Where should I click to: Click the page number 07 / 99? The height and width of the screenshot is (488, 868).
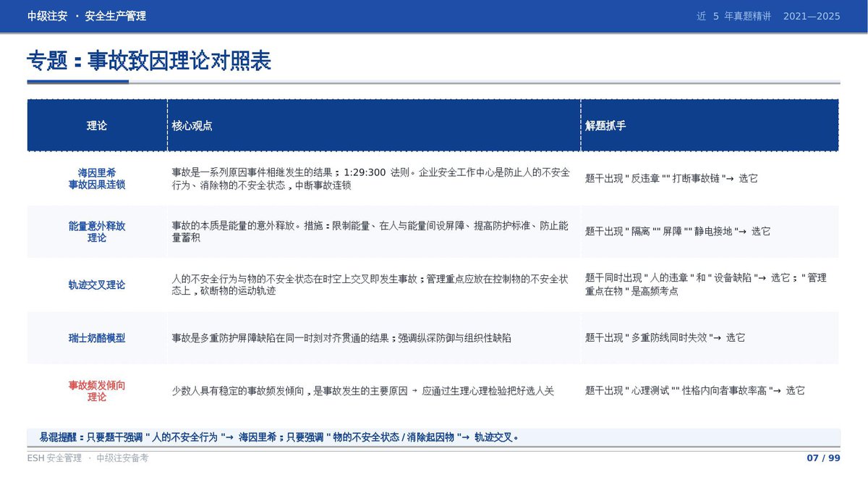coord(823,458)
